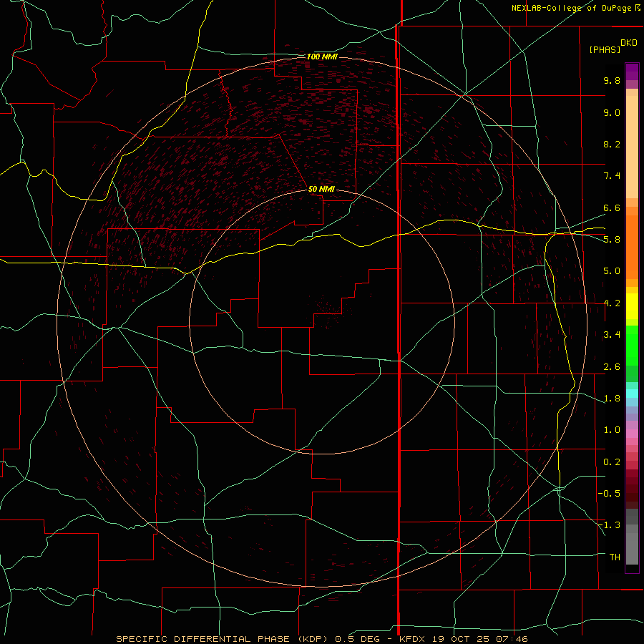Pick the cyan band on color bar
644x644 pixels.
click(x=632, y=394)
